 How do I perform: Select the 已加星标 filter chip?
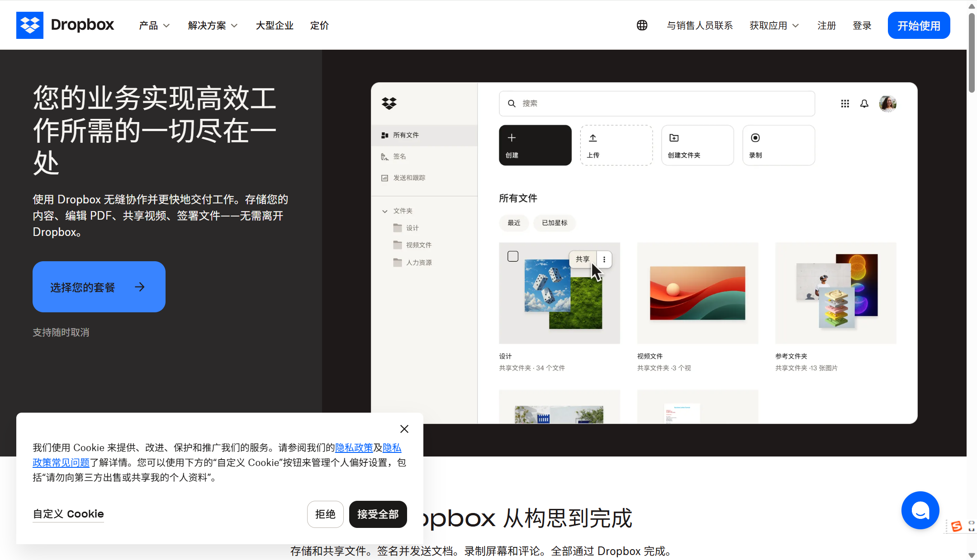(x=554, y=223)
